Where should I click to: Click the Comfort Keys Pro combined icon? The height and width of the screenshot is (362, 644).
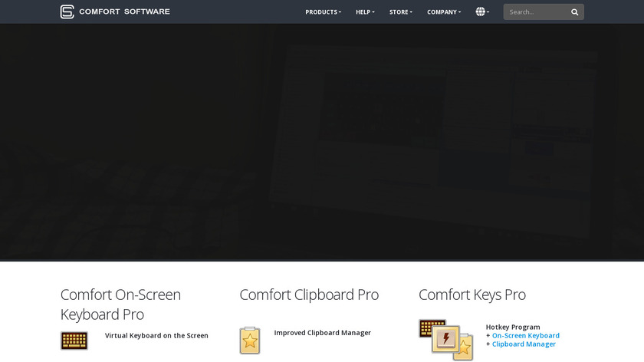[x=446, y=340]
